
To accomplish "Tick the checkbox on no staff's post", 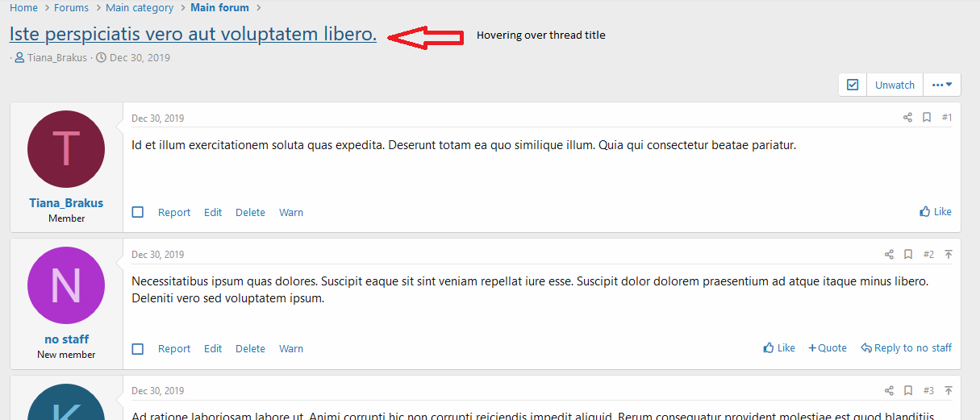I will (138, 349).
